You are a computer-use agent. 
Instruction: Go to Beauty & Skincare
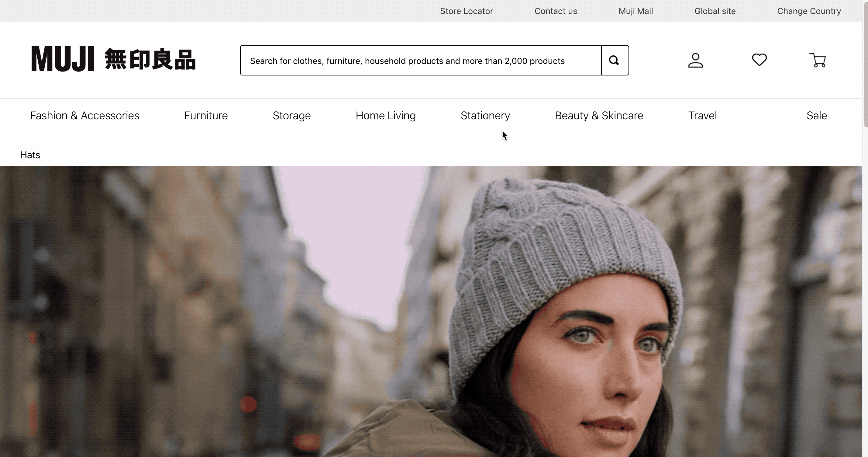pos(599,116)
